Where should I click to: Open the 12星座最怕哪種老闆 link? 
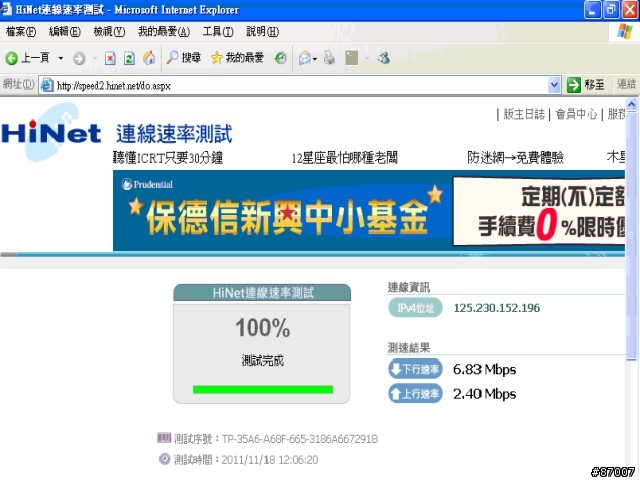coord(344,158)
